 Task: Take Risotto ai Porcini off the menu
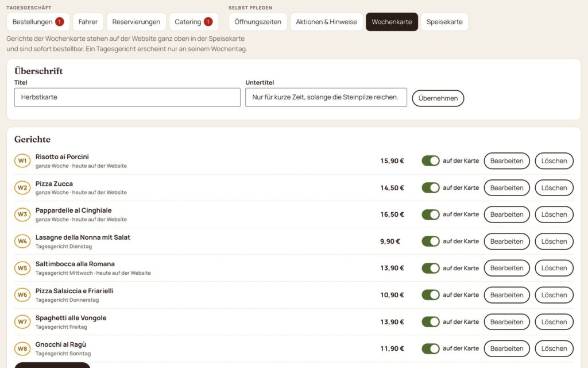coord(431,161)
